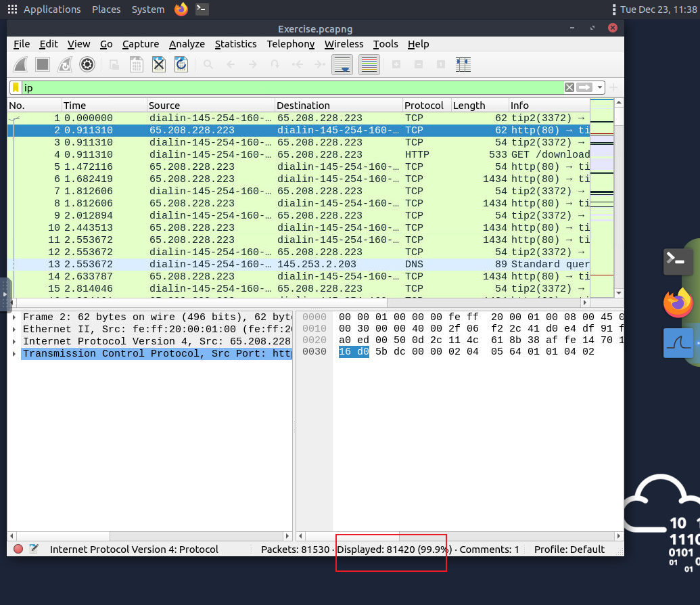
Task: Open capture file comment edit icon
Action: pyautogui.click(x=34, y=549)
